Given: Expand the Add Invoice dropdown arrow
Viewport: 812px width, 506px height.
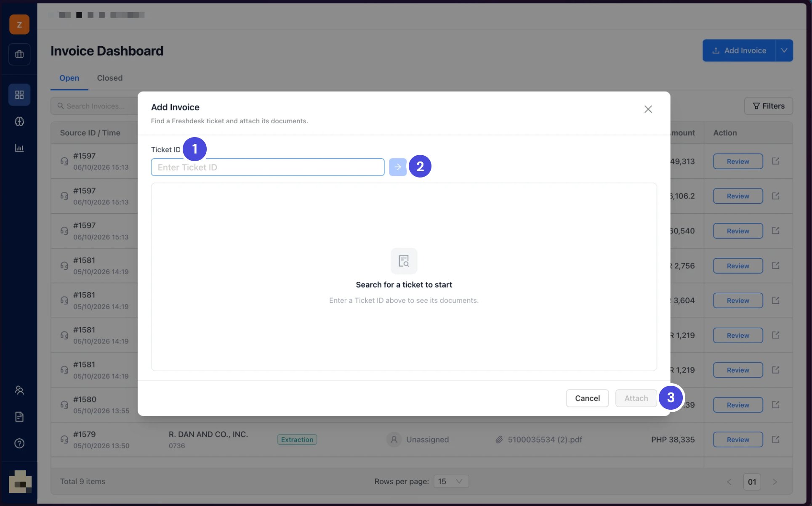Looking at the screenshot, I should (x=784, y=50).
